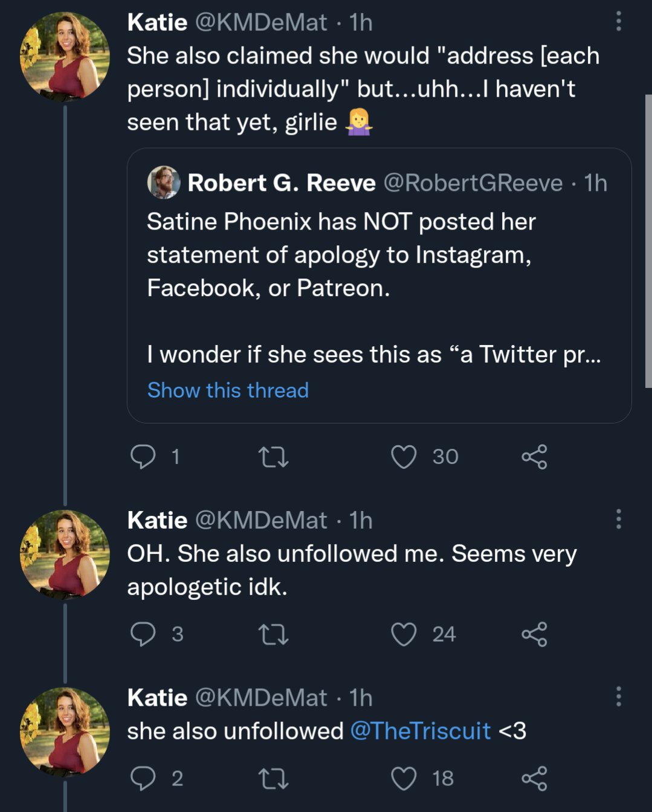
Task: Share the "Seems very apologetic idk" tweet
Action: coord(534,634)
